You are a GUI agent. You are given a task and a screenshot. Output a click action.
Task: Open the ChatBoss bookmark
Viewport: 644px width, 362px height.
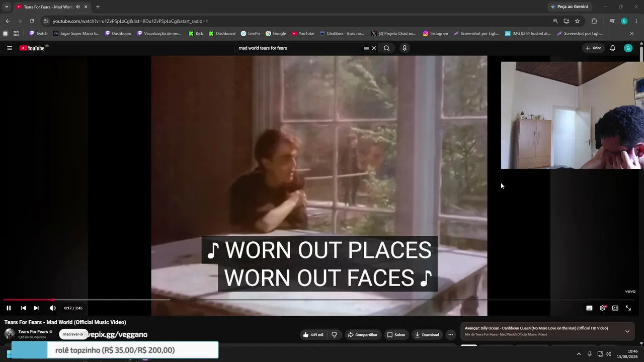tap(342, 34)
